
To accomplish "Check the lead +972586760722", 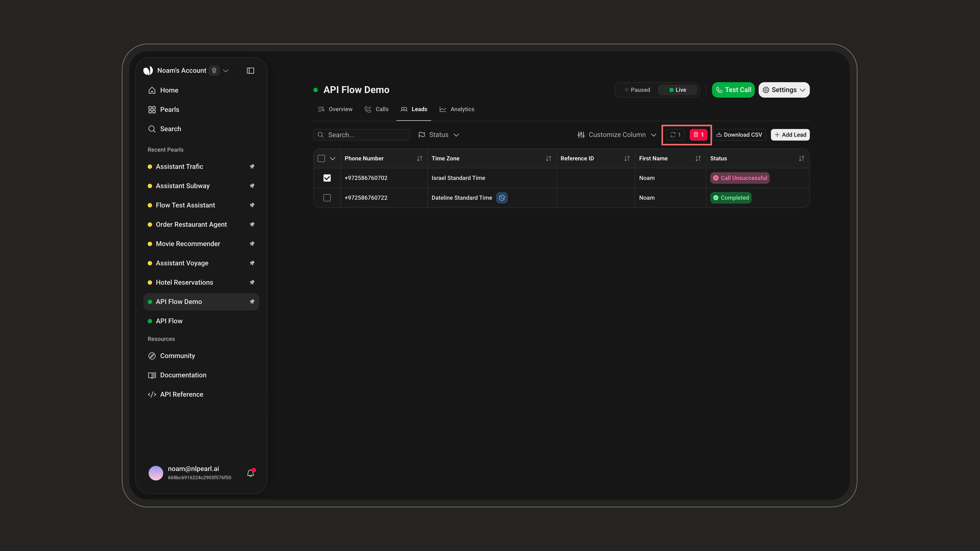I will tap(327, 198).
